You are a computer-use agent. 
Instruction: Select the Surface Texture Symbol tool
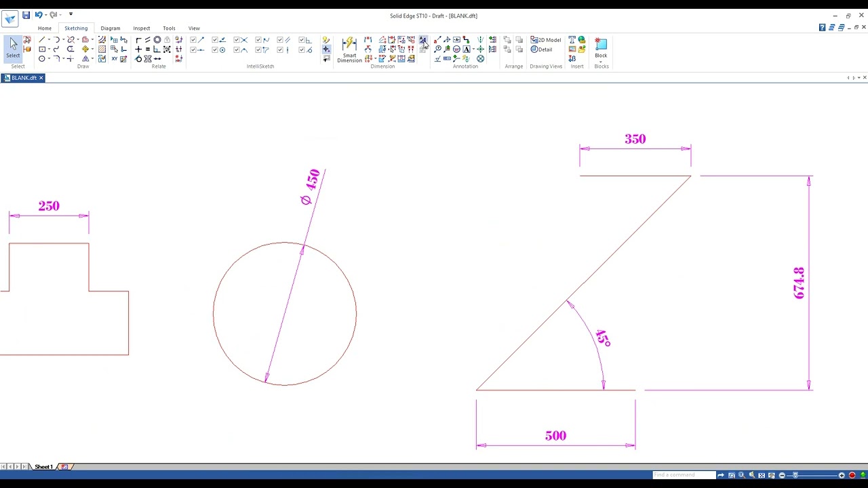click(438, 58)
